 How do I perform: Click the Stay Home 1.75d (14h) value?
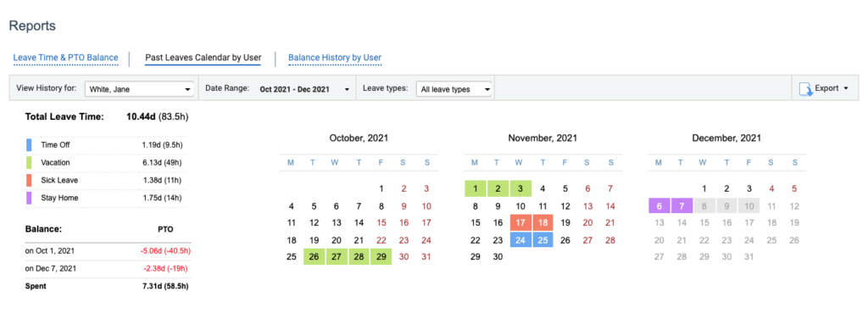(163, 198)
